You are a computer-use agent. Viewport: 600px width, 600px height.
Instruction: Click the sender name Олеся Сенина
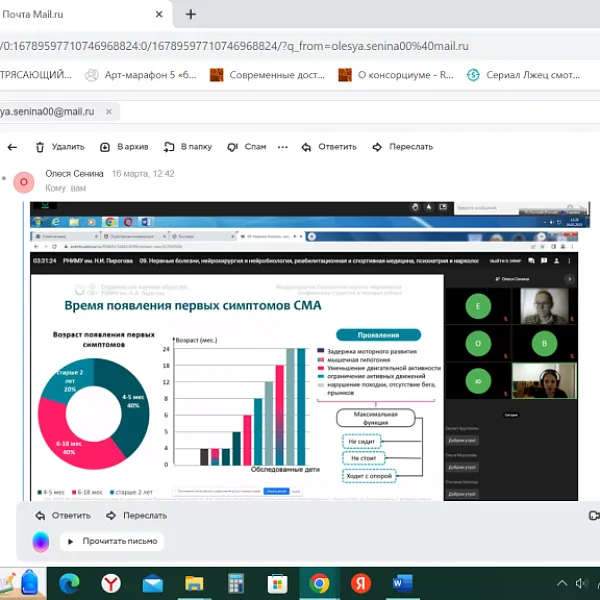(x=74, y=174)
